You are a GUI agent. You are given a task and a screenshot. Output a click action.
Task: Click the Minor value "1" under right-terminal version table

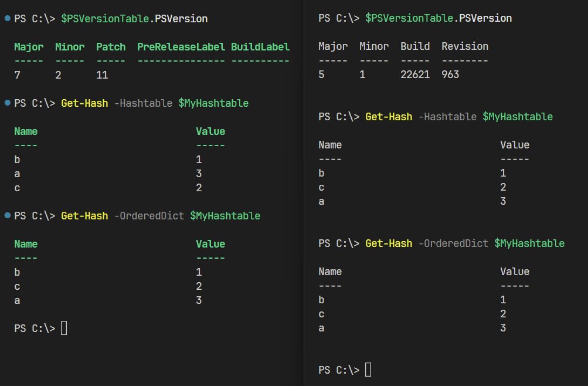[362, 75]
